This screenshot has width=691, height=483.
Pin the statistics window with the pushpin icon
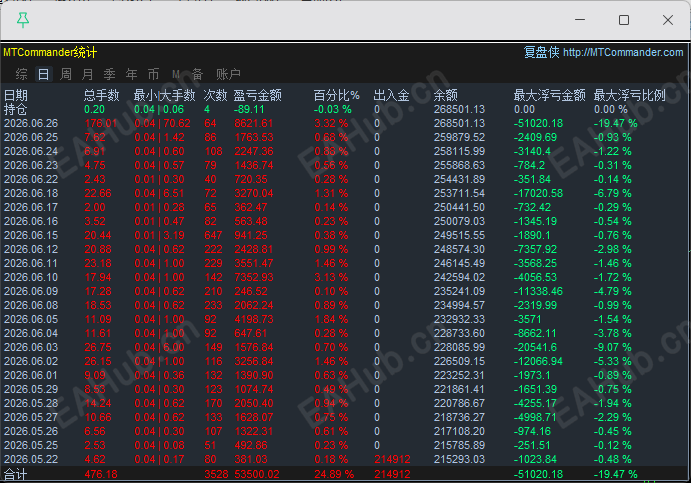pyautogui.click(x=23, y=20)
